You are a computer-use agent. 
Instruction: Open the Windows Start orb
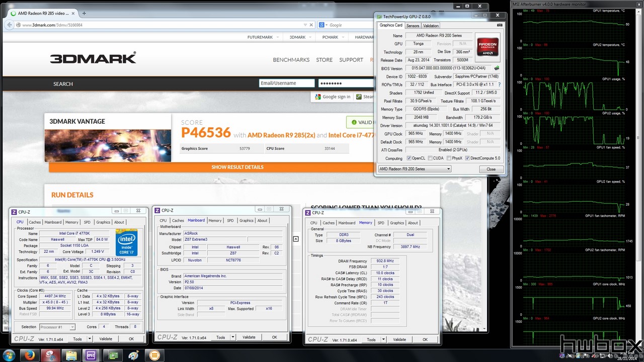9,355
